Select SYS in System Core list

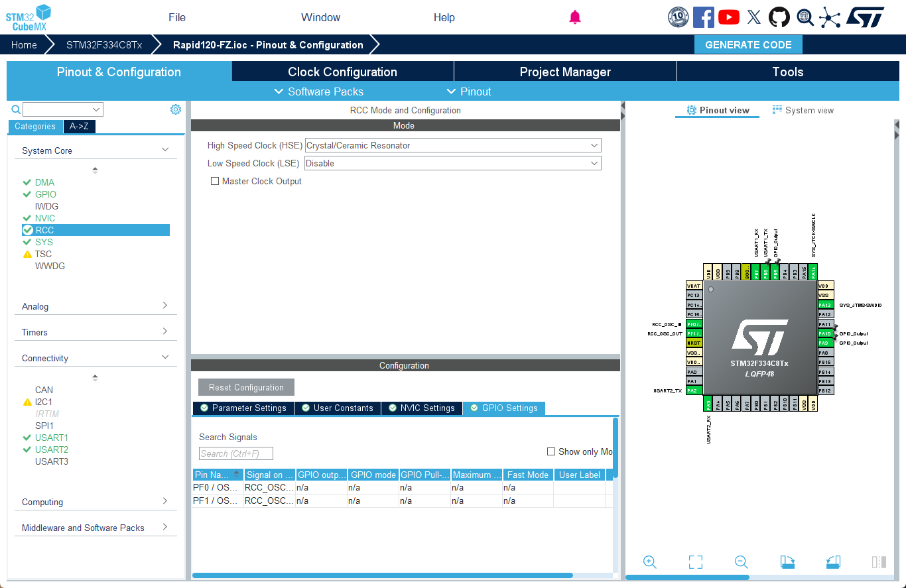click(44, 242)
